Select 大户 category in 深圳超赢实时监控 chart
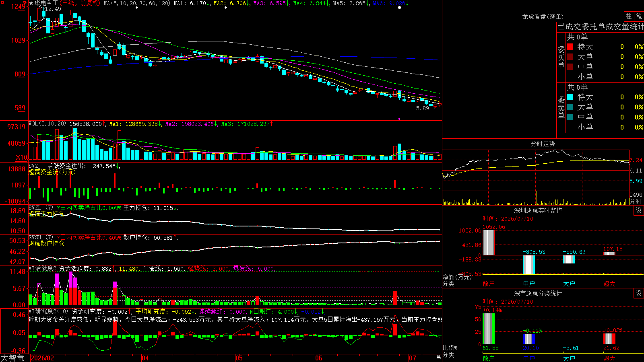Viewport: 644px width, 362px height. pyautogui.click(x=569, y=284)
